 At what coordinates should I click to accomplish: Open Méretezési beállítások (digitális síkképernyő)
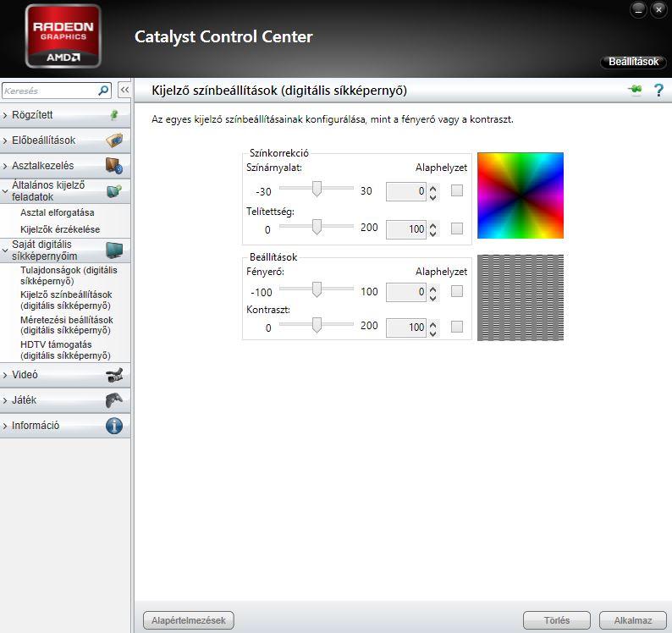tap(66, 325)
